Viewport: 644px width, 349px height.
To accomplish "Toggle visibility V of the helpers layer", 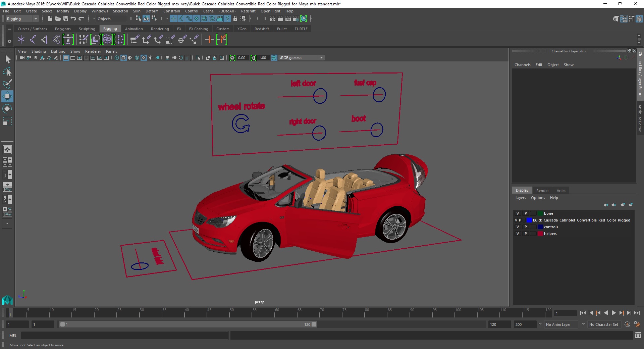I will (x=518, y=234).
